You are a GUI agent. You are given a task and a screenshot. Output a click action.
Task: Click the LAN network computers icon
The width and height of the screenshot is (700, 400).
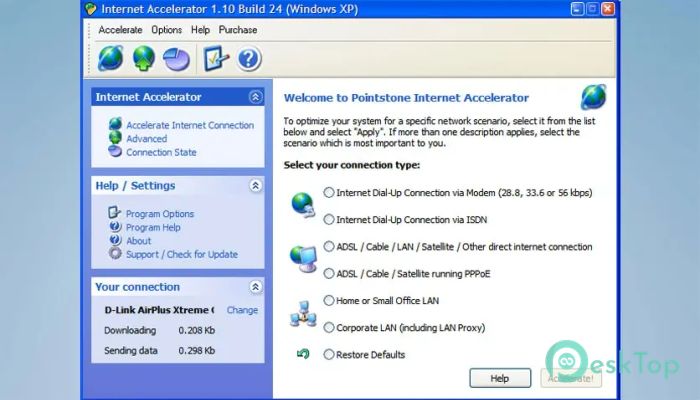pyautogui.click(x=303, y=313)
